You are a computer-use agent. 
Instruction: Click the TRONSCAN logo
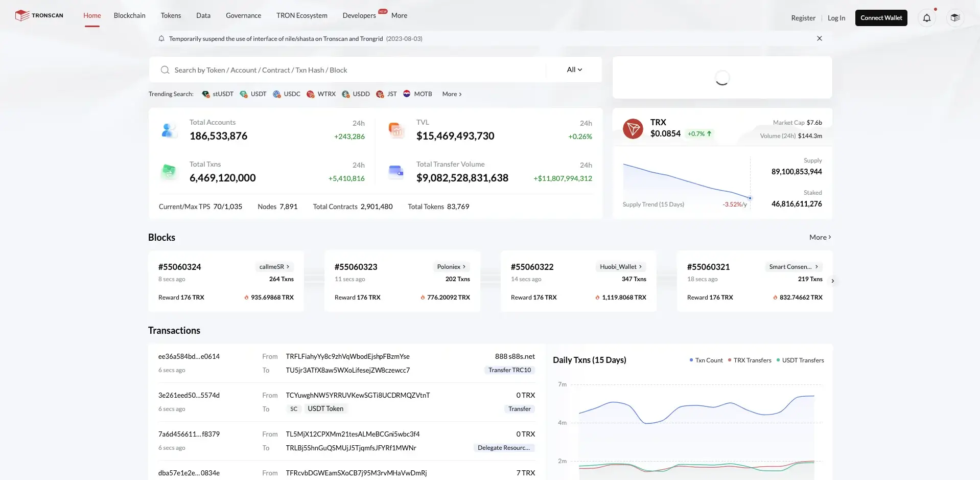(39, 15)
